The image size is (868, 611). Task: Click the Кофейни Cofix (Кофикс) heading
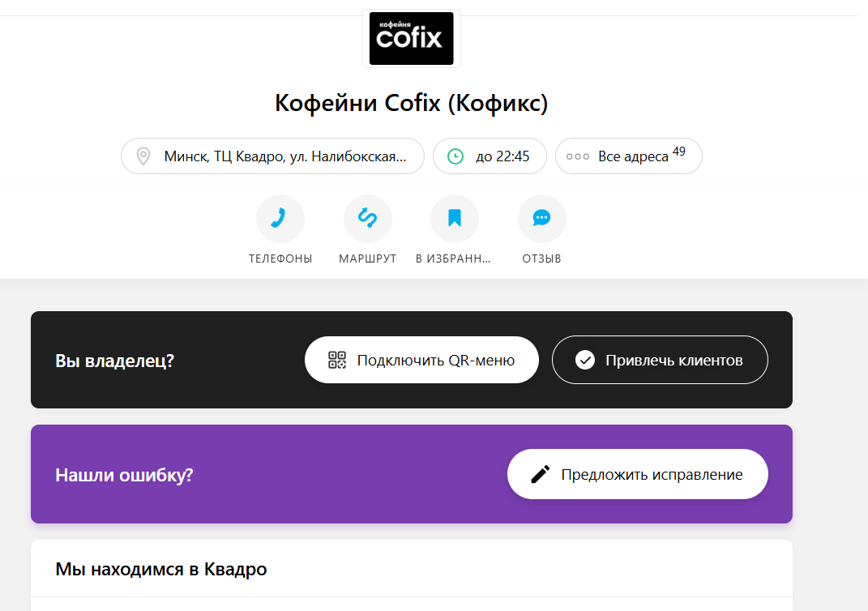point(411,103)
